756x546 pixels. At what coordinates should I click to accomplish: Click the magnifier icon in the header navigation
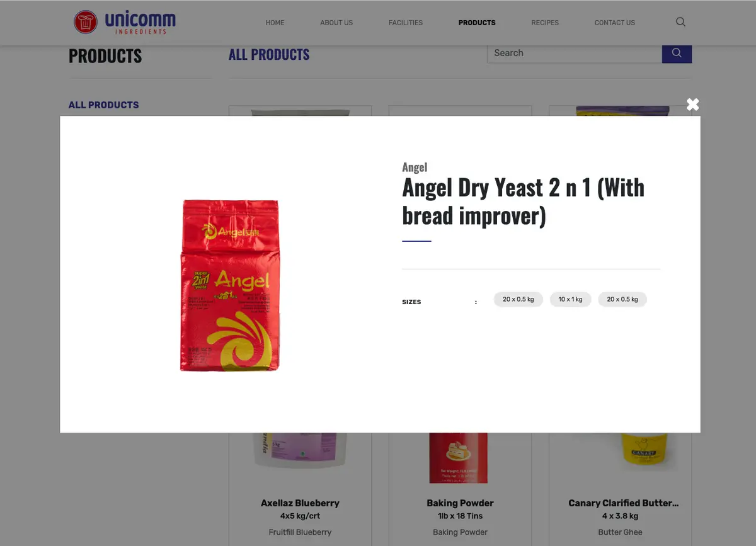click(x=680, y=22)
